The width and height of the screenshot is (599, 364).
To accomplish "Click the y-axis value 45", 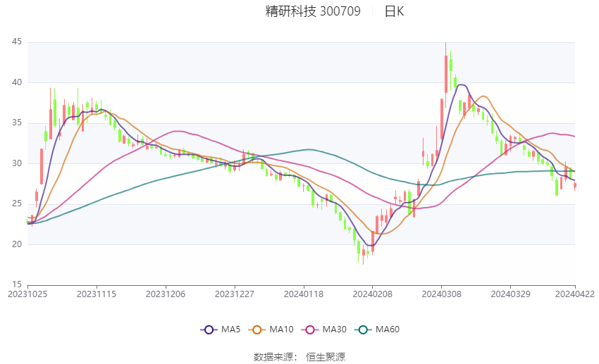I will coord(17,42).
